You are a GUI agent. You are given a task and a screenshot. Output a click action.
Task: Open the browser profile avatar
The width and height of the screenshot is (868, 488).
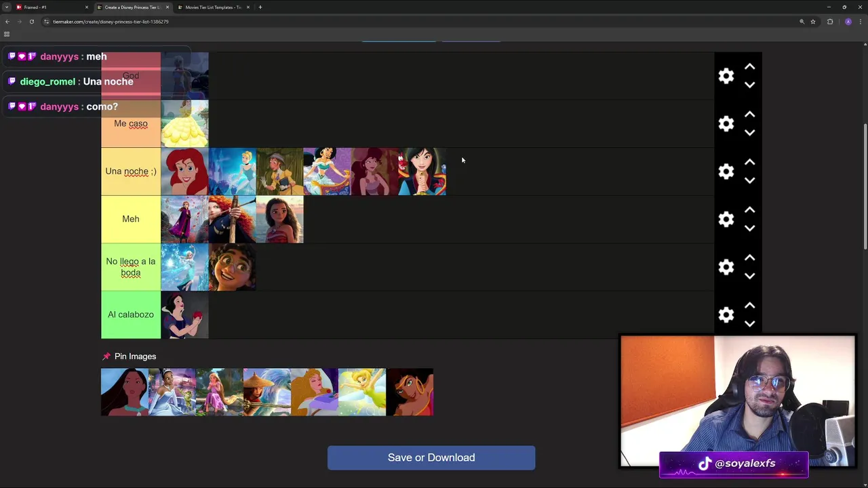tap(848, 22)
